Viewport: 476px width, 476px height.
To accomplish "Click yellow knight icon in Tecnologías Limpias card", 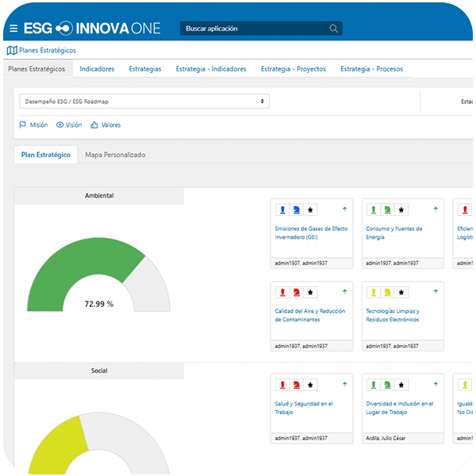I will pyautogui.click(x=388, y=292).
